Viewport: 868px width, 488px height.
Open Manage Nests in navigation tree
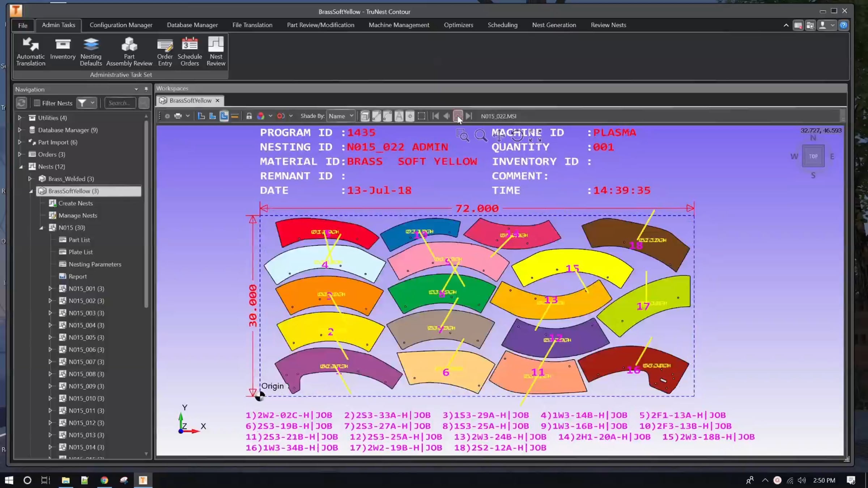click(x=78, y=215)
